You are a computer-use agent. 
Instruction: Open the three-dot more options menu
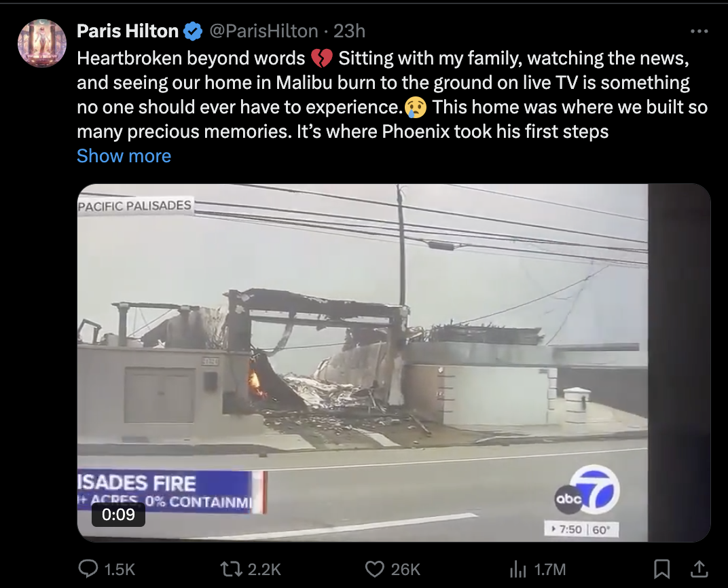tap(699, 31)
